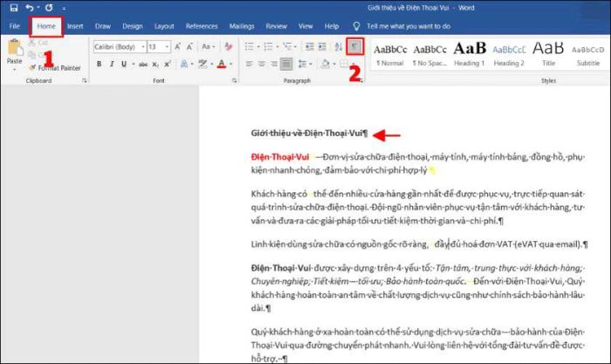This screenshot has width=611, height=364.
Task: Apply the Heading 2 style
Action: click(x=509, y=54)
